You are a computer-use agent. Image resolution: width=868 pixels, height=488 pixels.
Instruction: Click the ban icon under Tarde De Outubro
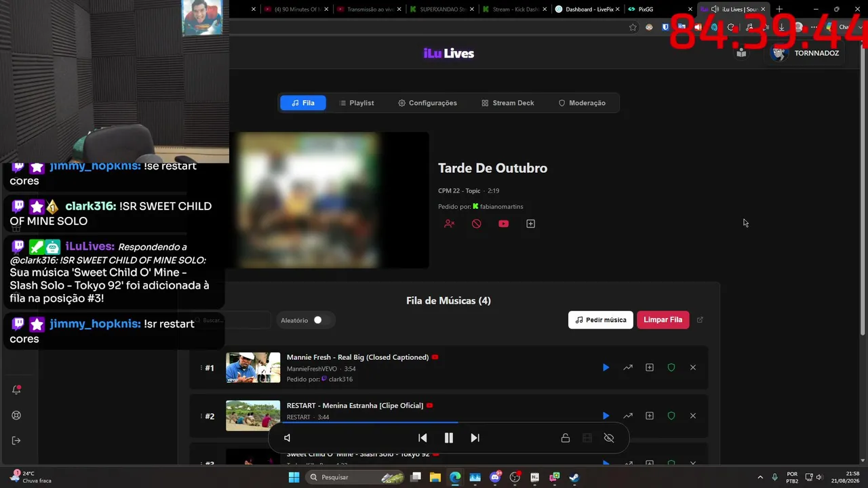point(477,224)
